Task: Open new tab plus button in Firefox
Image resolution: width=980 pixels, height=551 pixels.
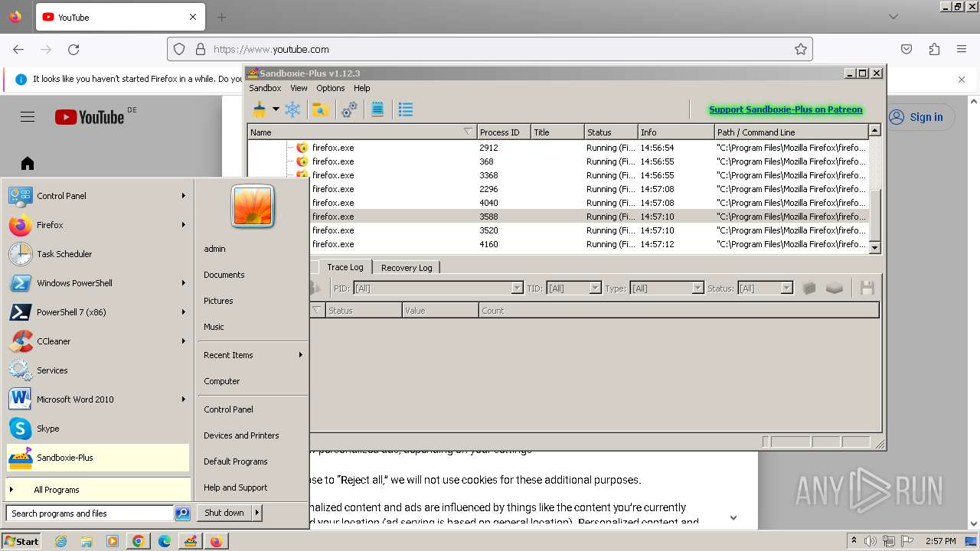Action: [221, 17]
